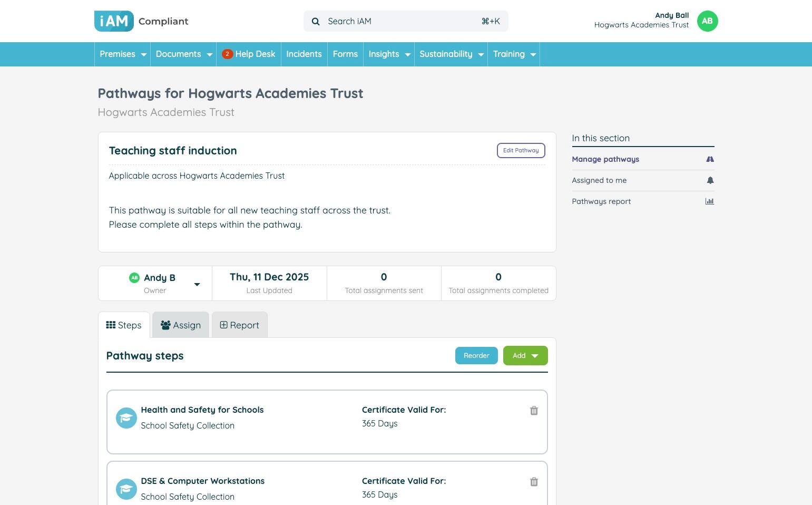Image resolution: width=812 pixels, height=505 pixels.
Task: Switch to the Assign tab
Action: [x=181, y=325]
